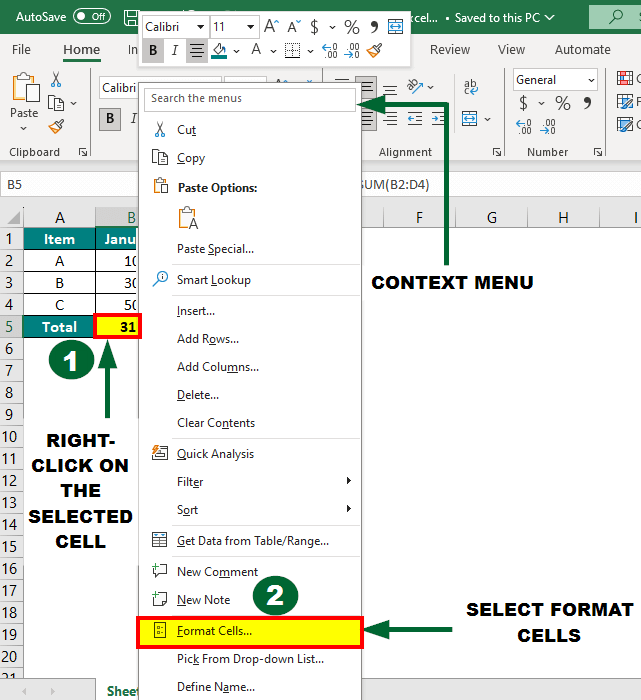
Task: Apply accounting dollar format in mini toolbar
Action: [x=314, y=27]
